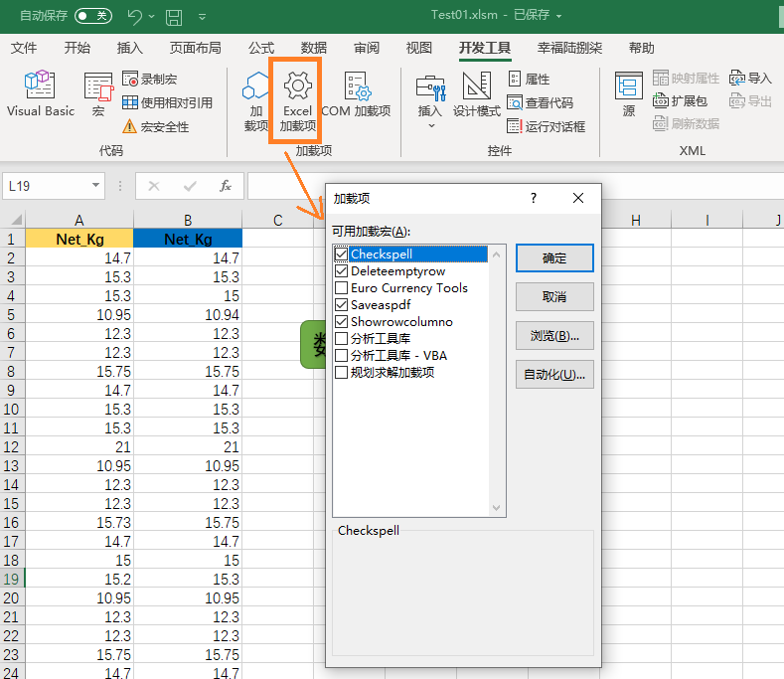Switch to the 数据 tab
Screen dimensions: 784x679
point(313,48)
